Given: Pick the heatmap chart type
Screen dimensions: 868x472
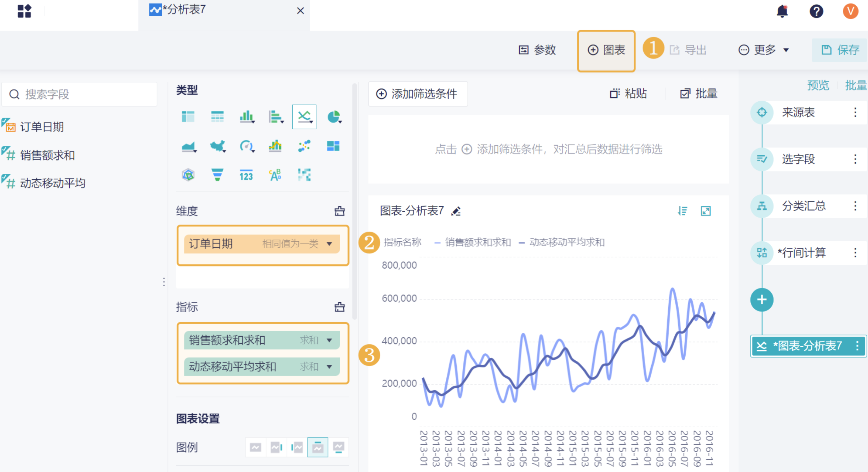Looking at the screenshot, I should pyautogui.click(x=304, y=175).
